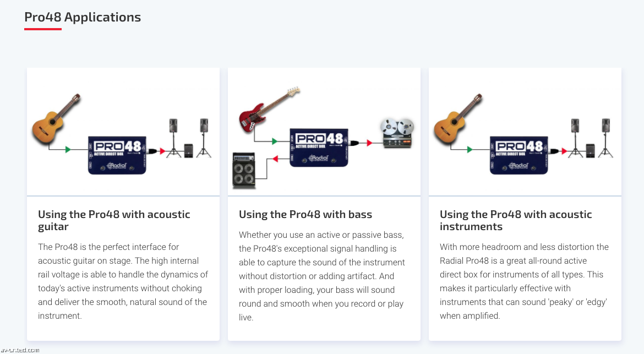Open the "Using the Pro48 with bass" heading
Screen dimensions: 644x354
point(305,215)
